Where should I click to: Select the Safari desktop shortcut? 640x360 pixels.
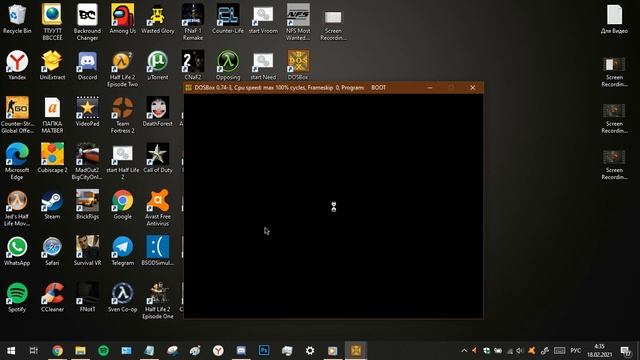(x=52, y=251)
